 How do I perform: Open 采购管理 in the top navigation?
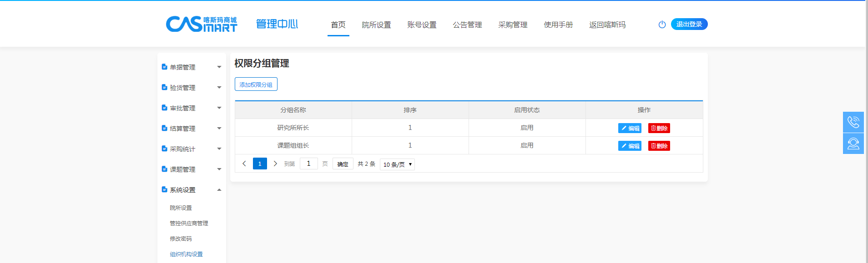[x=513, y=25]
